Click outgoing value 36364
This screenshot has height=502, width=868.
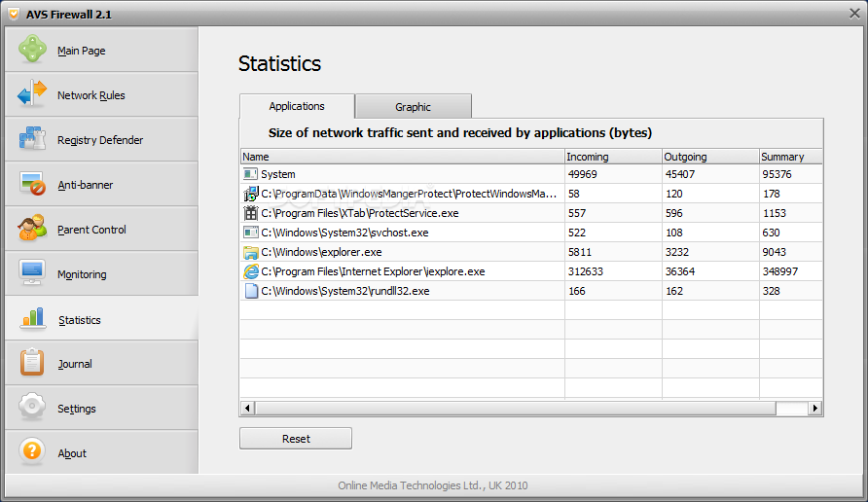point(680,271)
